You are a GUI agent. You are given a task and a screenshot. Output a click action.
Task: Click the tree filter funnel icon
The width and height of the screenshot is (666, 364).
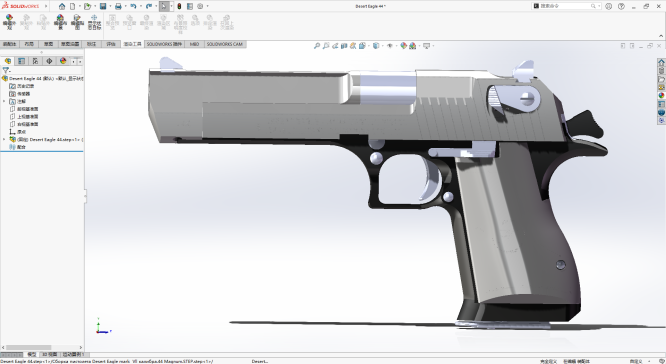[6, 71]
